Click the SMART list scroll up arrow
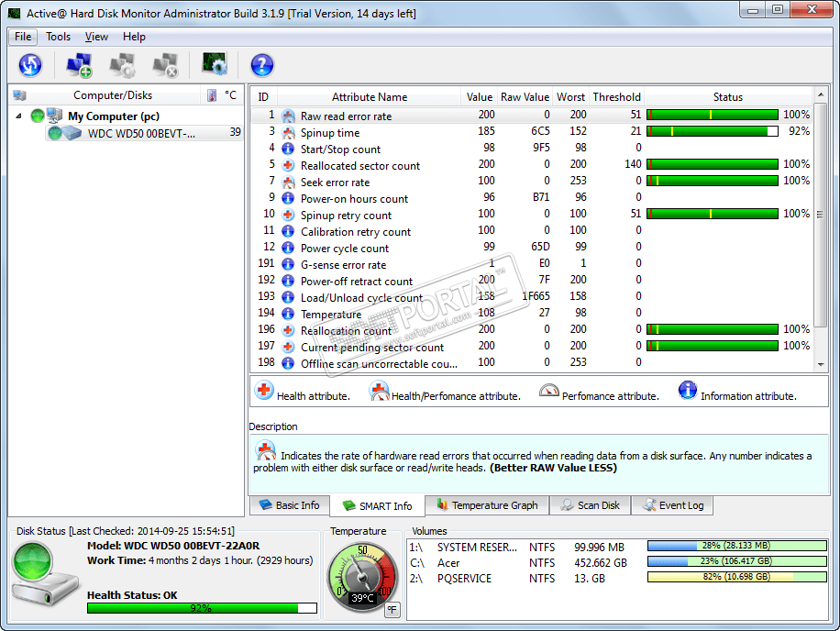 point(821,94)
